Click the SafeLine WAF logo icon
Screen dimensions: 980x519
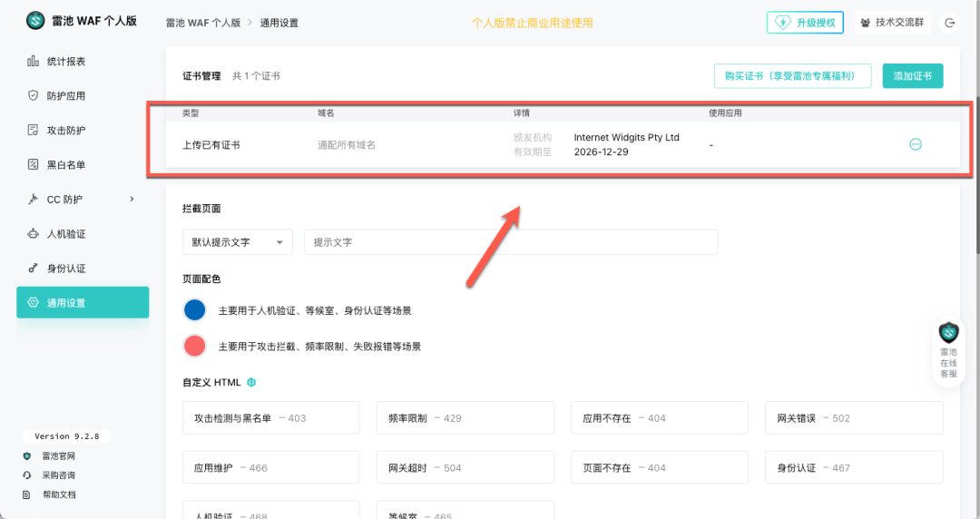pos(35,20)
